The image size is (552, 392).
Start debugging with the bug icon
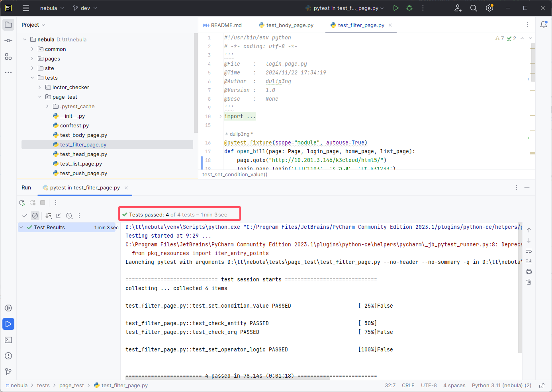[x=409, y=8]
